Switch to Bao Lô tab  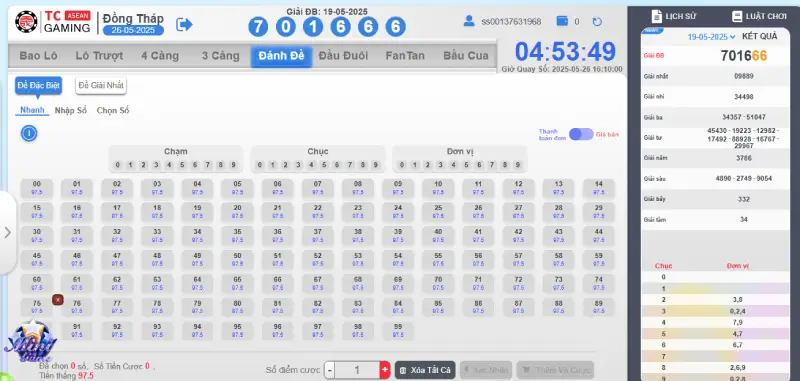click(x=38, y=56)
